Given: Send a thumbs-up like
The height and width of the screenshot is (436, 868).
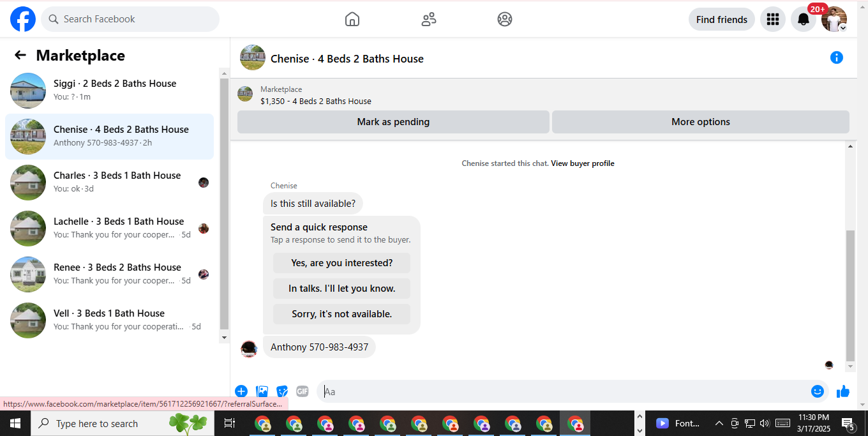Looking at the screenshot, I should tap(843, 391).
